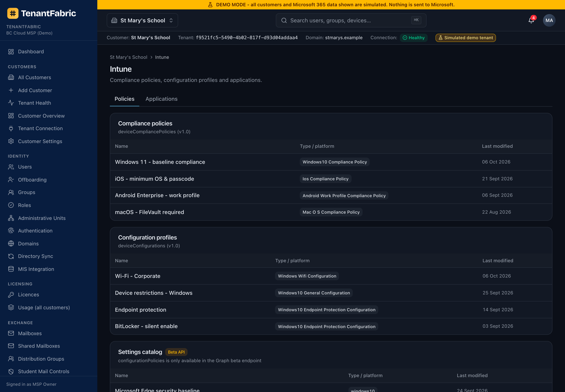The height and width of the screenshot is (392, 565).
Task: Open the Endpoint protection profile row
Action: 331,310
